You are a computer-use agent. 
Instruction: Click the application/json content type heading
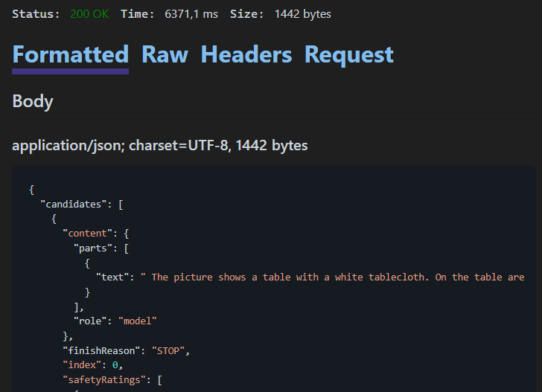(159, 145)
